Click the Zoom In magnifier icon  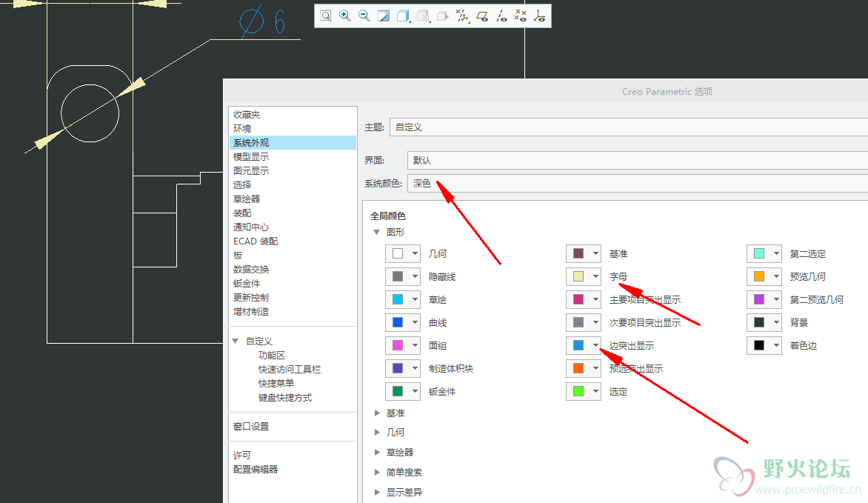click(x=345, y=16)
